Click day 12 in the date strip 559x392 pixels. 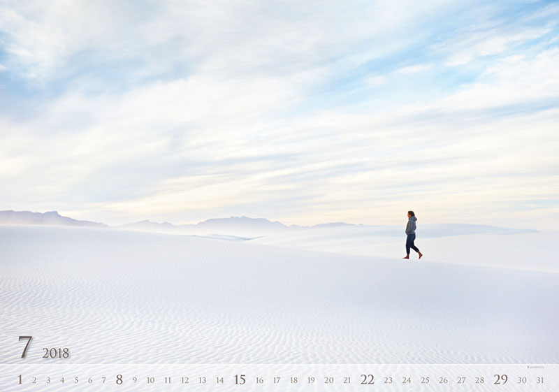pyautogui.click(x=184, y=380)
